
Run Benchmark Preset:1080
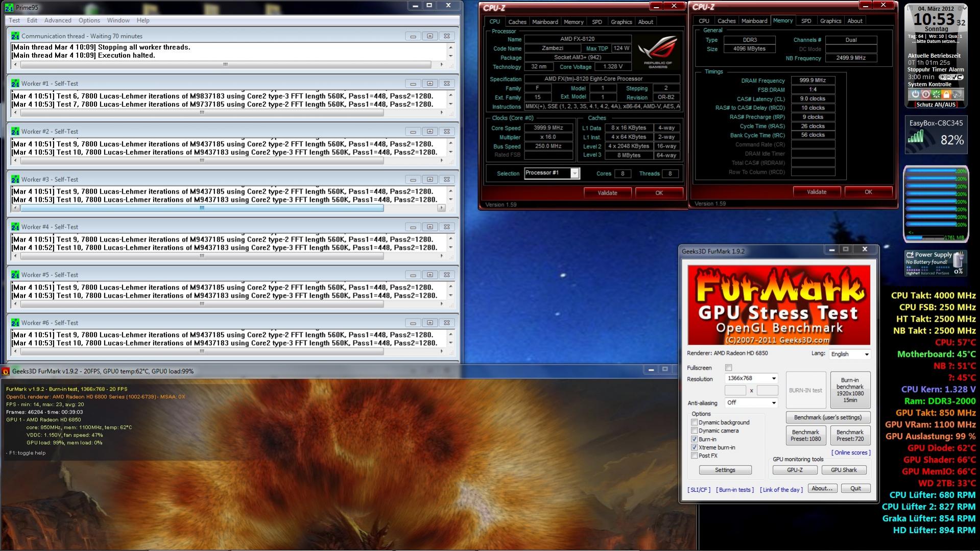click(806, 435)
